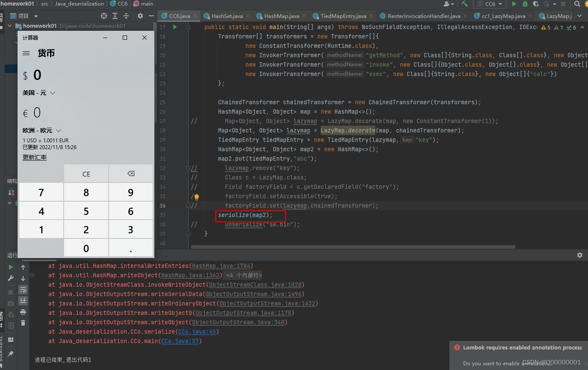
Task: Click the Calculator decimal point key
Action: click(x=131, y=248)
